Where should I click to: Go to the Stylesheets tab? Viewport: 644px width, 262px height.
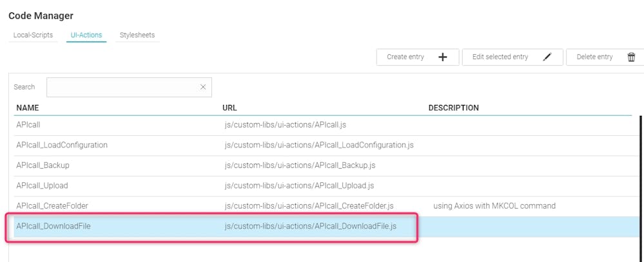tap(137, 35)
